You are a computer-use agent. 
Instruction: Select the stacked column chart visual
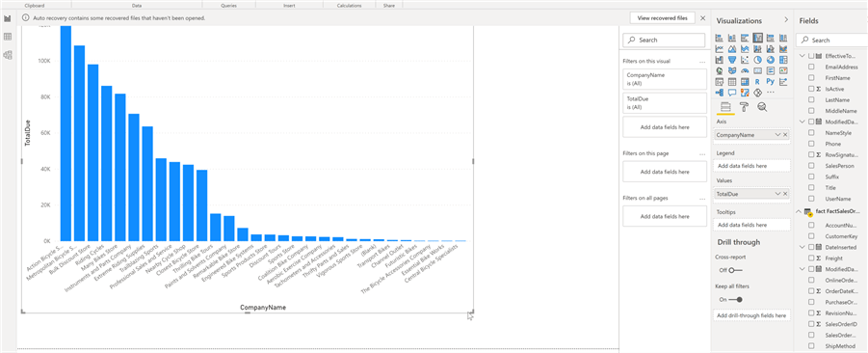pos(732,38)
